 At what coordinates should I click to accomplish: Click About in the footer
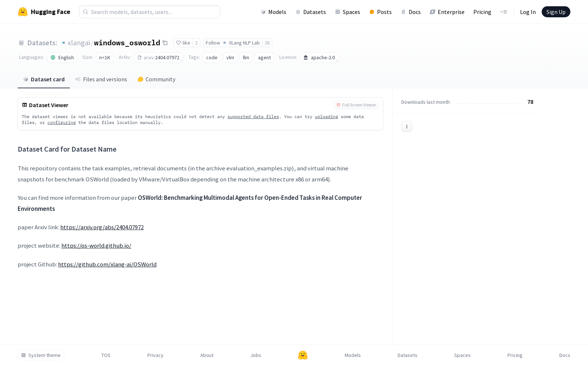[x=207, y=355]
